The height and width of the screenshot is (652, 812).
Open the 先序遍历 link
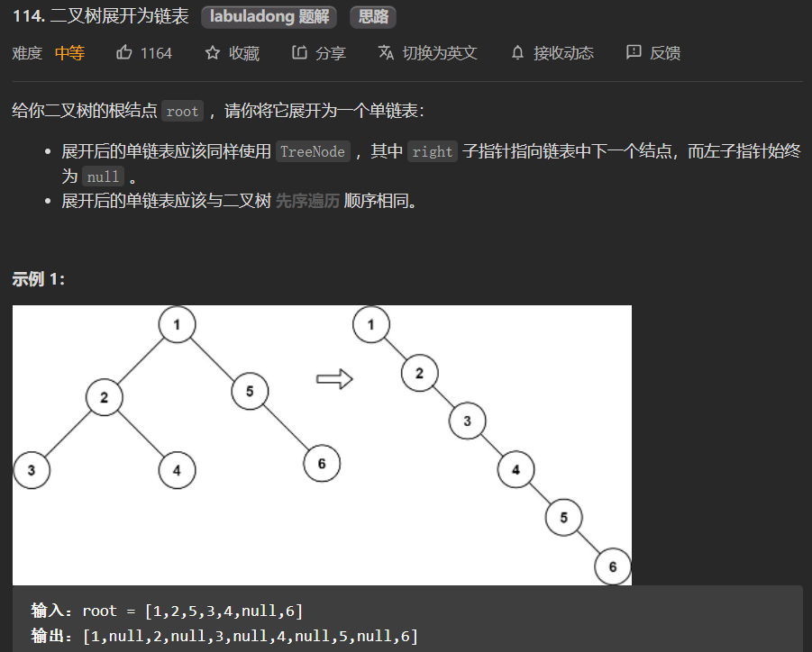[x=307, y=201]
